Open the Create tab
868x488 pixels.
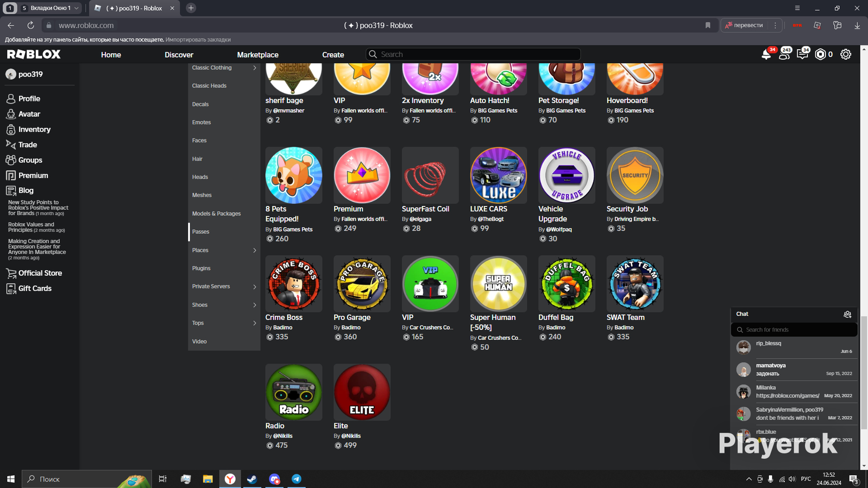pos(333,55)
